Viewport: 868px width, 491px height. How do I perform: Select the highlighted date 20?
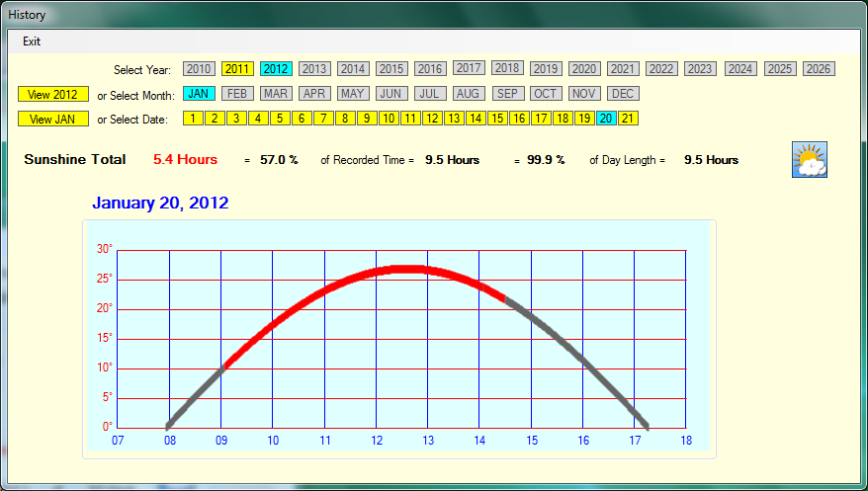[607, 119]
